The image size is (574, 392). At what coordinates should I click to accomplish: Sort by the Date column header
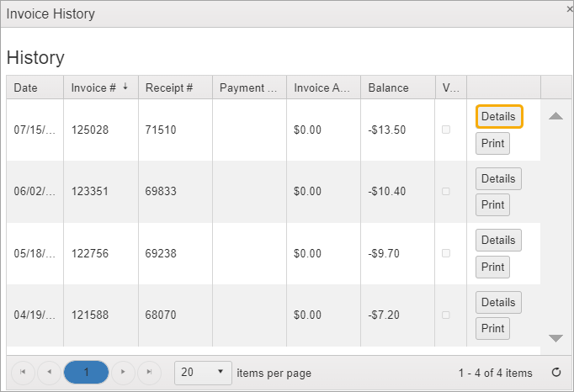click(26, 87)
